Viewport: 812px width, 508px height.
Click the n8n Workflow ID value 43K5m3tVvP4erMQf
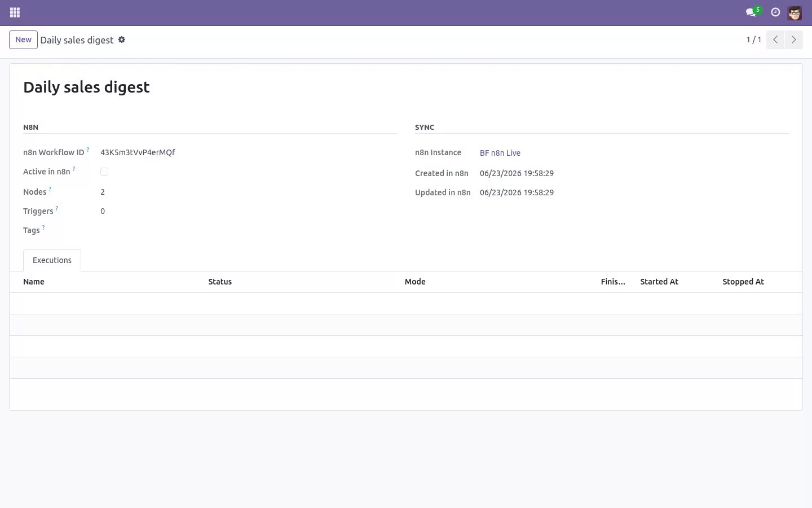pos(138,152)
